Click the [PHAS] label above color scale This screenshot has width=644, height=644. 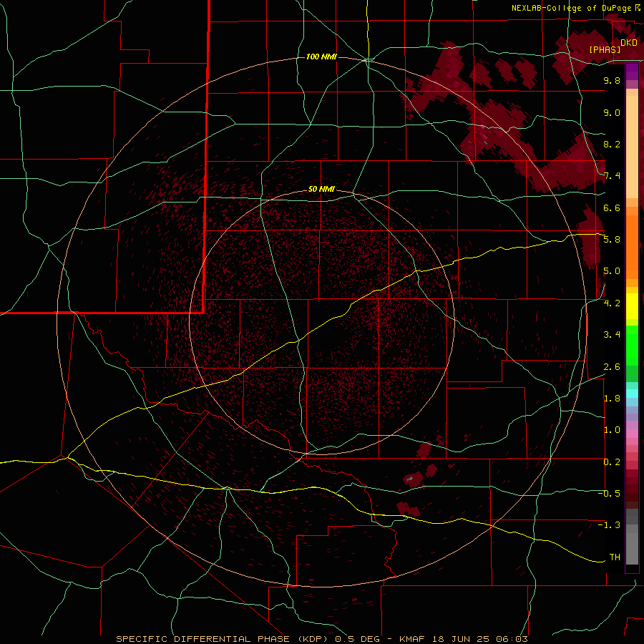[x=605, y=49]
